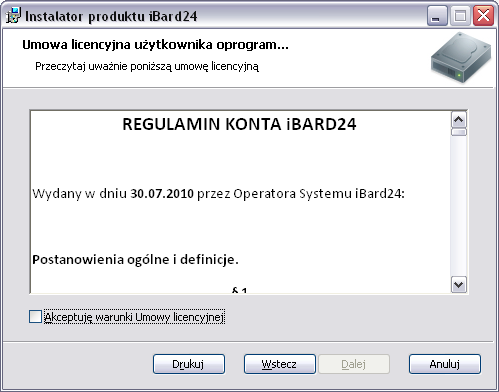Click the license scrollbar thumb

coord(459,132)
